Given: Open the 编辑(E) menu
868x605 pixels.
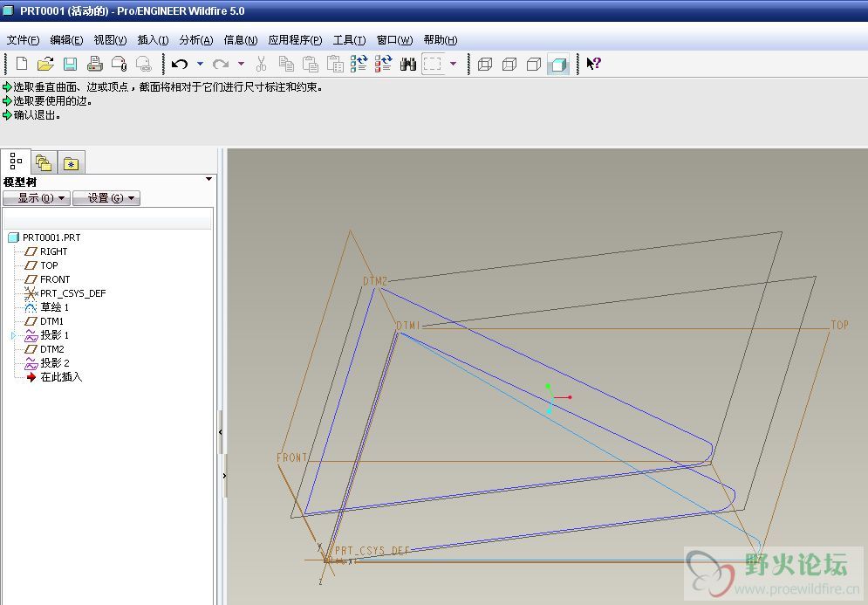Looking at the screenshot, I should point(66,40).
